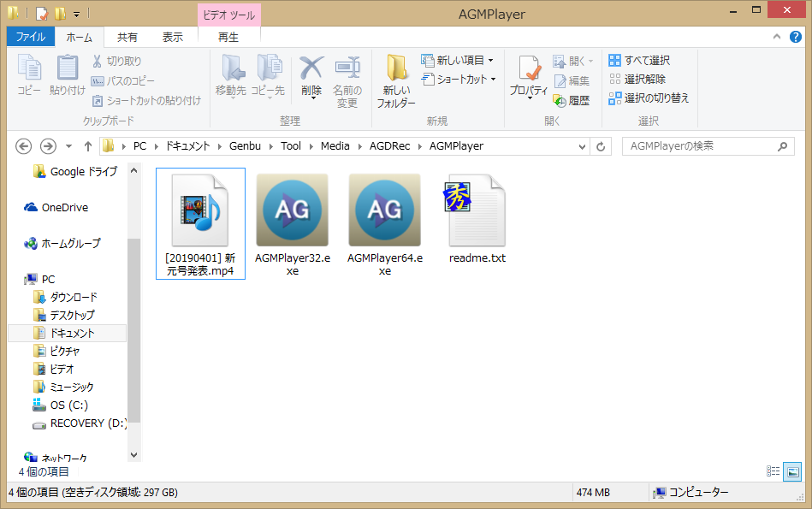Open AGMPlayer64.exe application icon
Viewport: 812px width, 509px height.
tap(384, 210)
